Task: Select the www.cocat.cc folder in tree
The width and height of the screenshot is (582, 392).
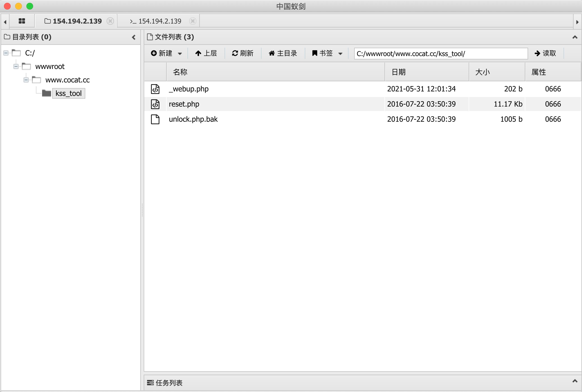Action: 68,80
